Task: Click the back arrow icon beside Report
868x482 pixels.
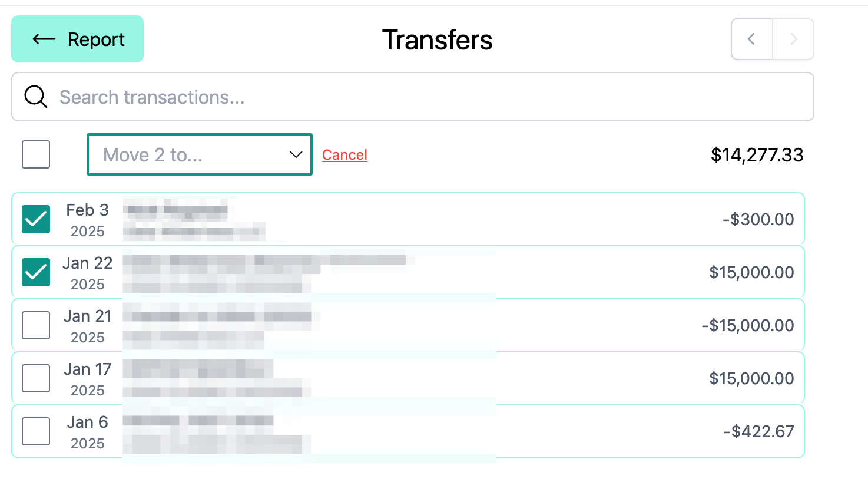Action: (44, 39)
